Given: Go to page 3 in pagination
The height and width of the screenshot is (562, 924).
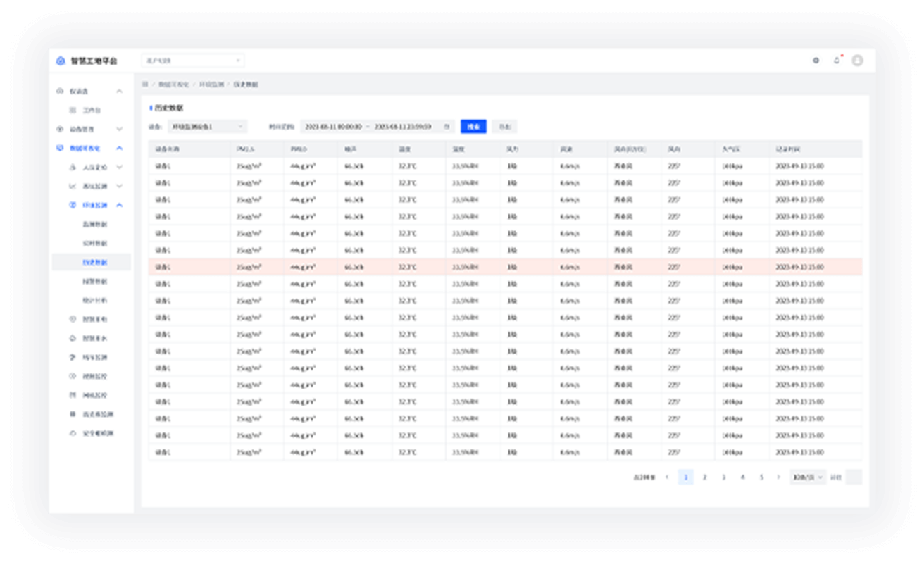Looking at the screenshot, I should tap(723, 477).
